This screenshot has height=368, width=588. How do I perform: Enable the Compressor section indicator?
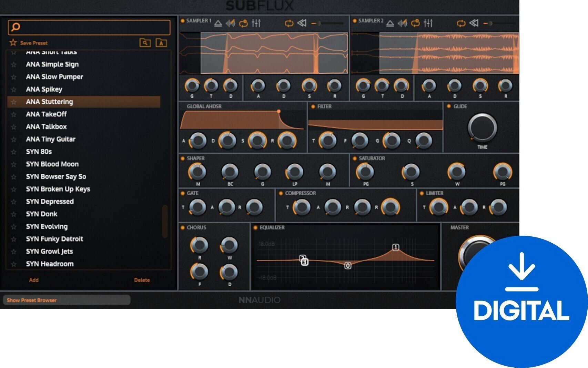(x=281, y=193)
